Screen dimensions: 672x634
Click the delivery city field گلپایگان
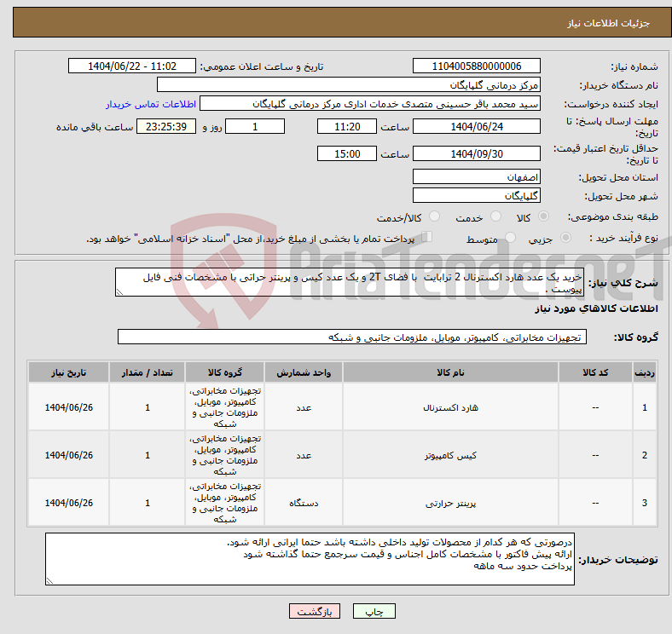476,195
